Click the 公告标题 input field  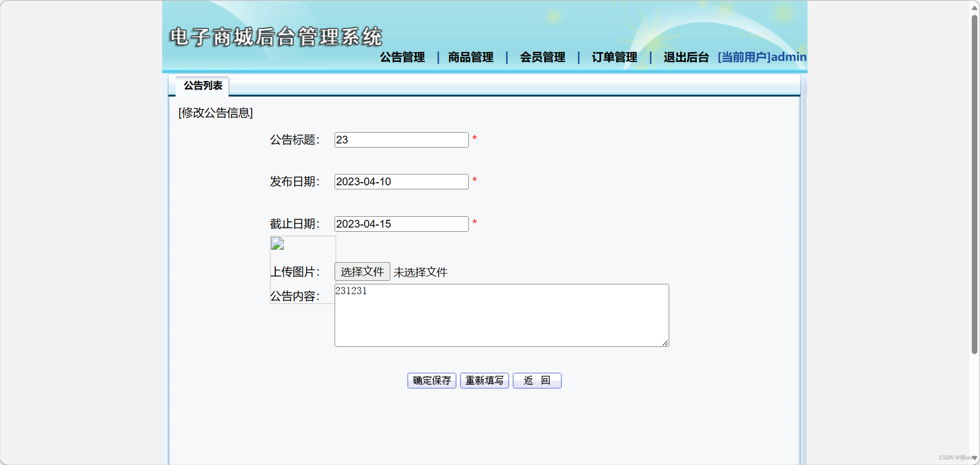pyautogui.click(x=401, y=140)
